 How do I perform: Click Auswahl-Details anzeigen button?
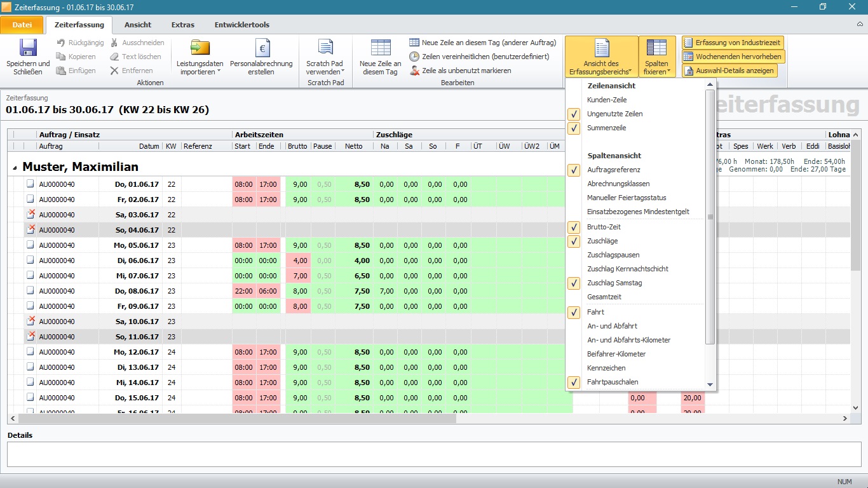pyautogui.click(x=728, y=71)
